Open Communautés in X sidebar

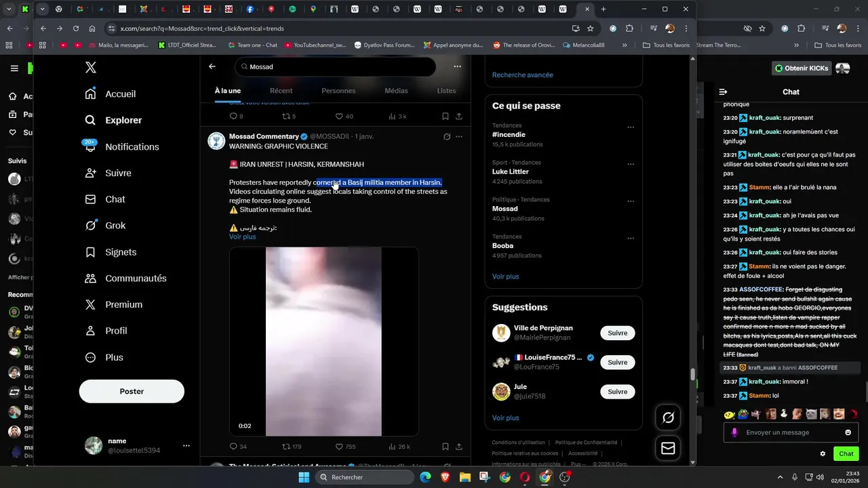[x=125, y=279]
